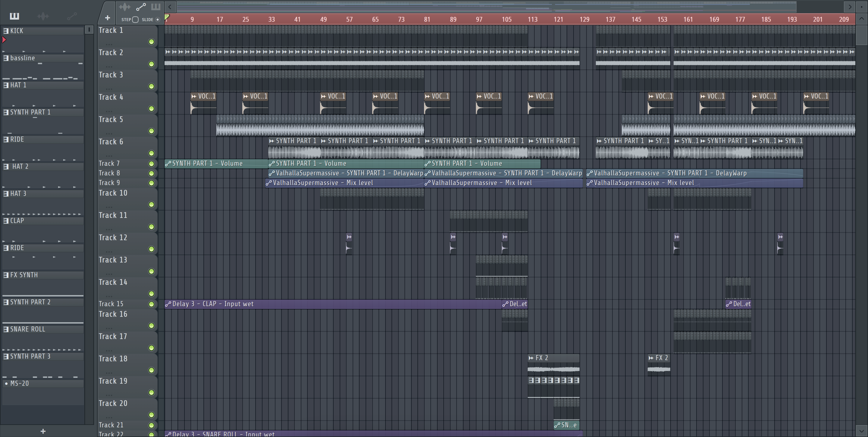
Task: Click the Track 20 header label
Action: click(113, 403)
